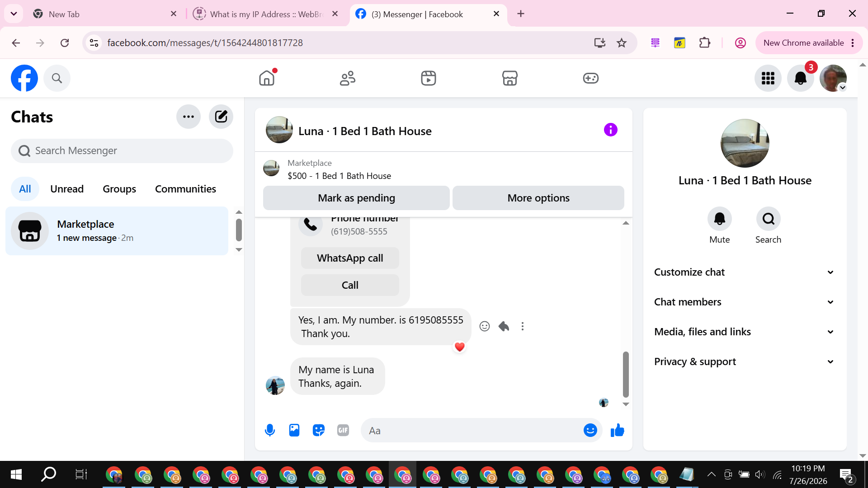This screenshot has height=488, width=868.
Task: Open Luna's avatar beside her message
Action: click(275, 385)
